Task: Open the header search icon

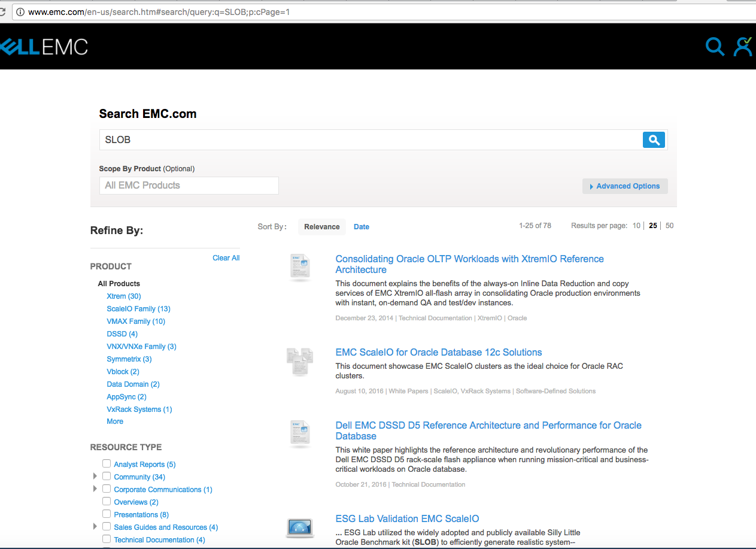Action: 715,46
